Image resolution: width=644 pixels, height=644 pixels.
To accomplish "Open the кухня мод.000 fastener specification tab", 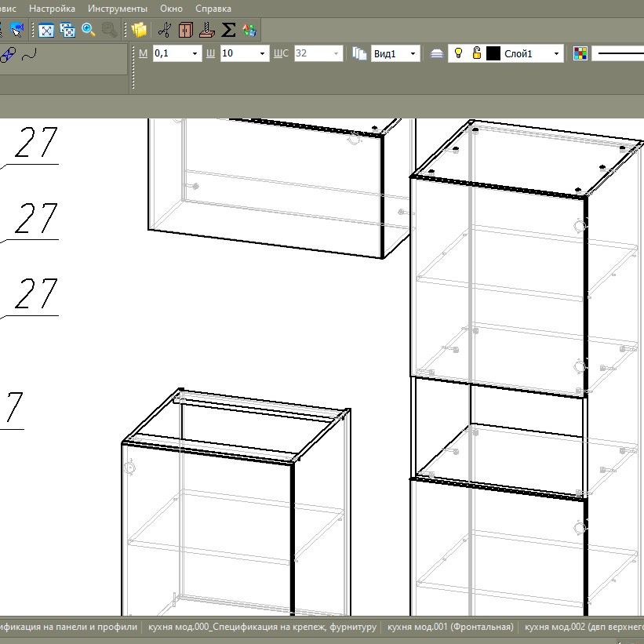I will (261, 627).
